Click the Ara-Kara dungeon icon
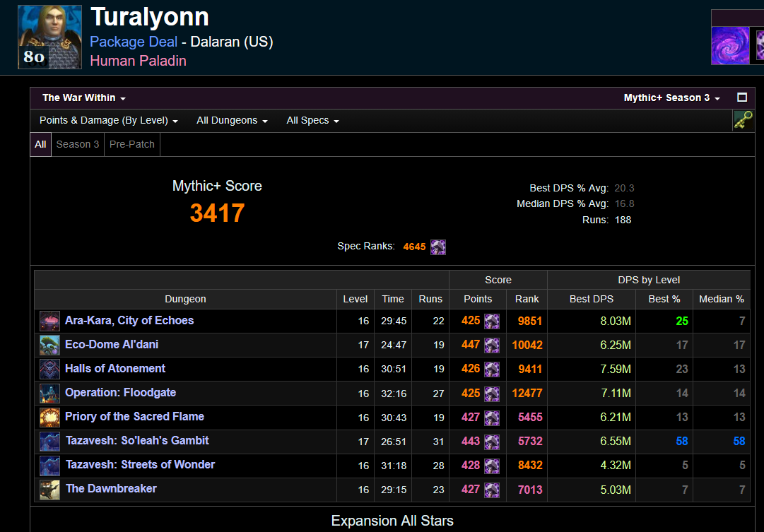 [49, 321]
